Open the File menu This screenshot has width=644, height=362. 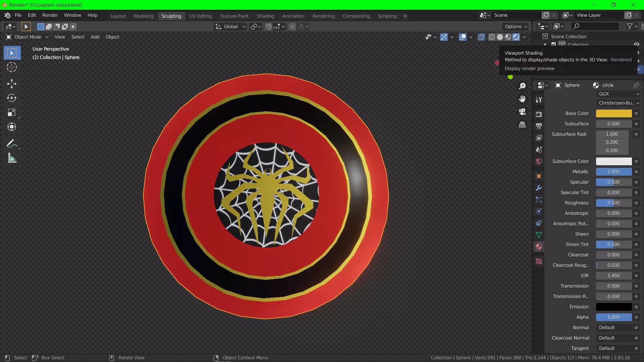(x=18, y=15)
